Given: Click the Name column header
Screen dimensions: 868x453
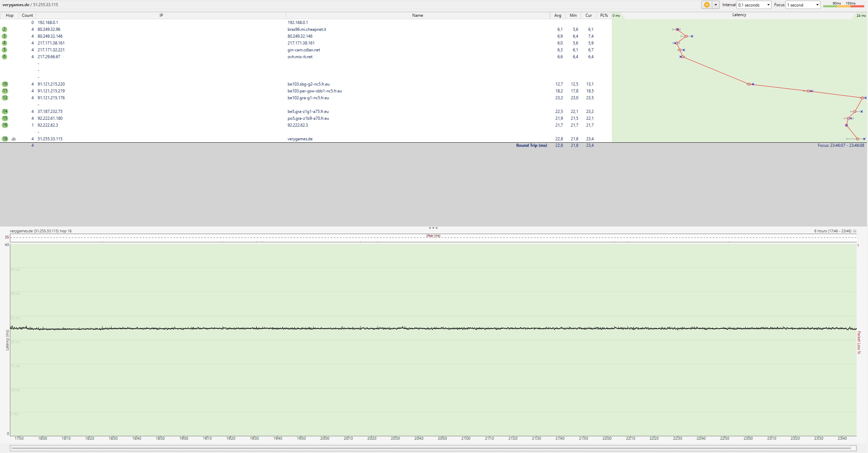Looking at the screenshot, I should tap(417, 15).
